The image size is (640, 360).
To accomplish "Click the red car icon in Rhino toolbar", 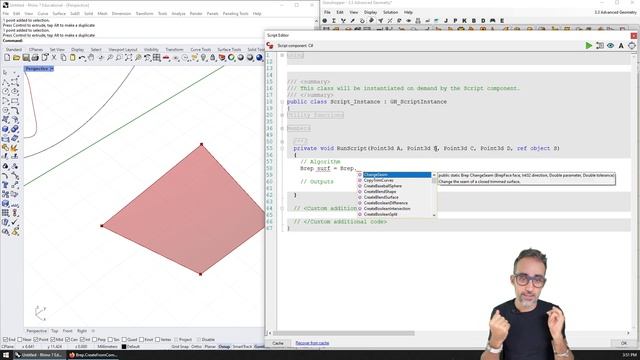I will [x=166, y=58].
